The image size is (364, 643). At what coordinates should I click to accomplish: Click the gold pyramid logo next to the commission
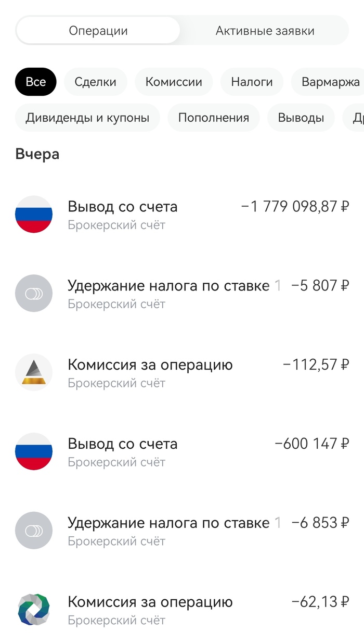point(34,372)
